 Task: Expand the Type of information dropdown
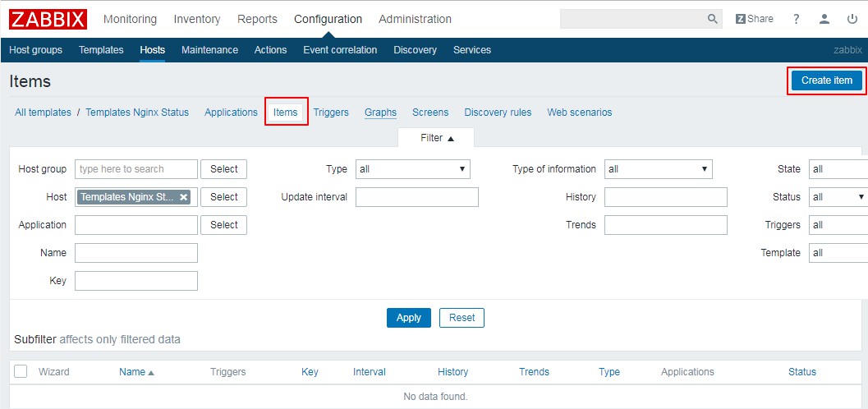[658, 169]
